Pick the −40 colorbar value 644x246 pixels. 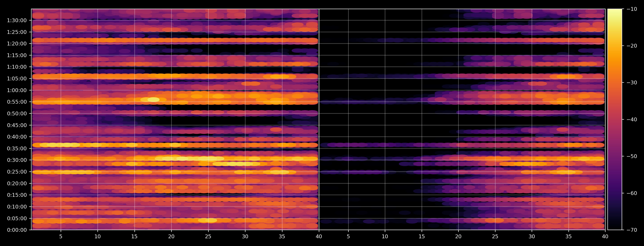632,119
